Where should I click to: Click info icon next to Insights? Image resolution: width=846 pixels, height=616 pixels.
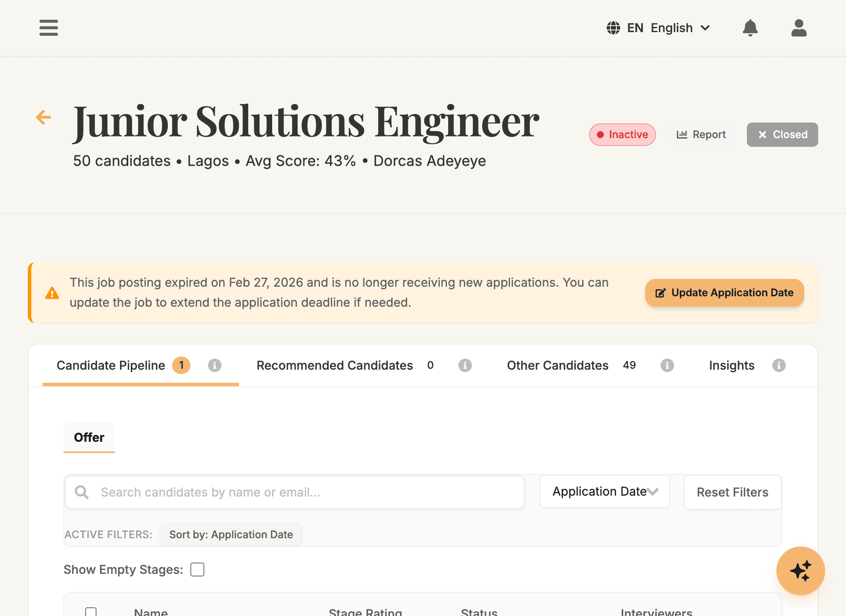[779, 365]
